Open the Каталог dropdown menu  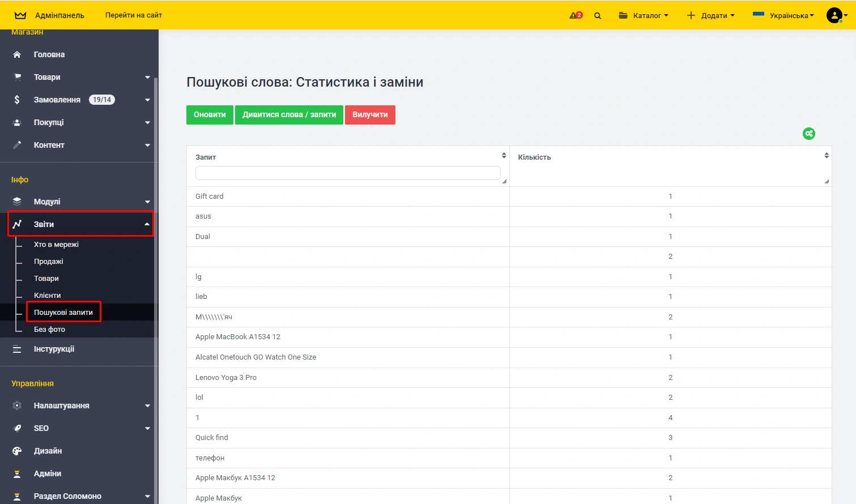644,15
